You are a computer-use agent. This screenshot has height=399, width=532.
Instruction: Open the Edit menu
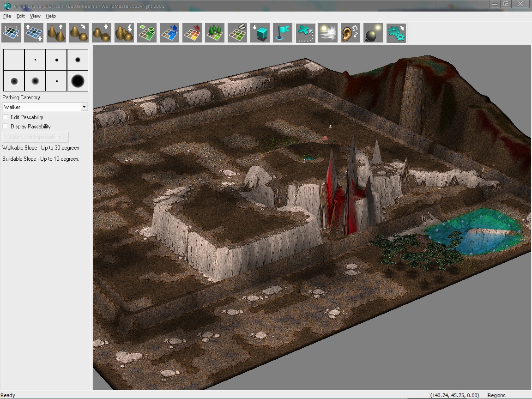[21, 16]
